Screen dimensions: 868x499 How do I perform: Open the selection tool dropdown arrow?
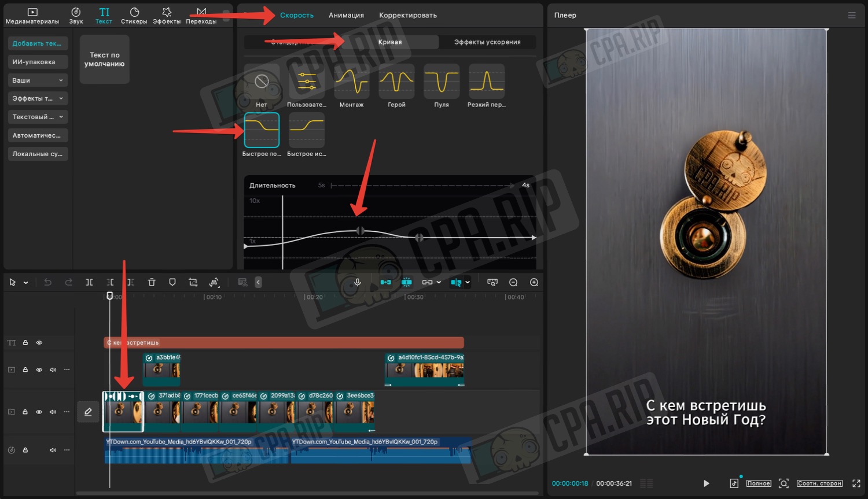point(26,283)
